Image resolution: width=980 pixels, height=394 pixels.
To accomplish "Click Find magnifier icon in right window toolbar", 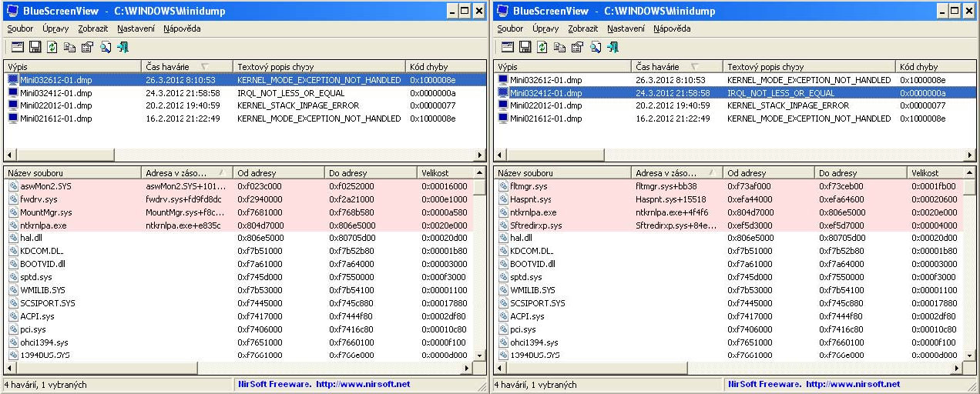I will point(596,47).
